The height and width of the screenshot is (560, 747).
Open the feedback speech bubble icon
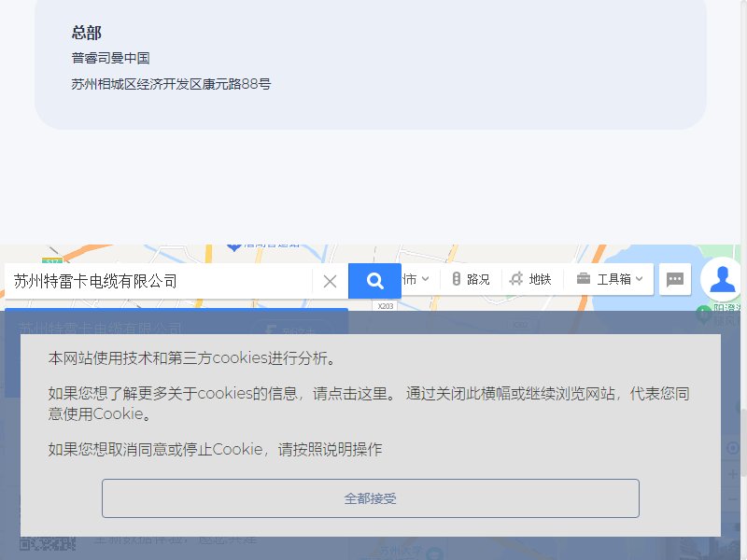674,279
